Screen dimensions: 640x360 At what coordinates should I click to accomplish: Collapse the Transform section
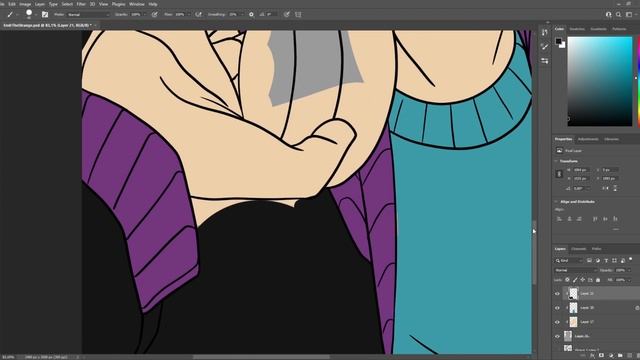coord(556,161)
